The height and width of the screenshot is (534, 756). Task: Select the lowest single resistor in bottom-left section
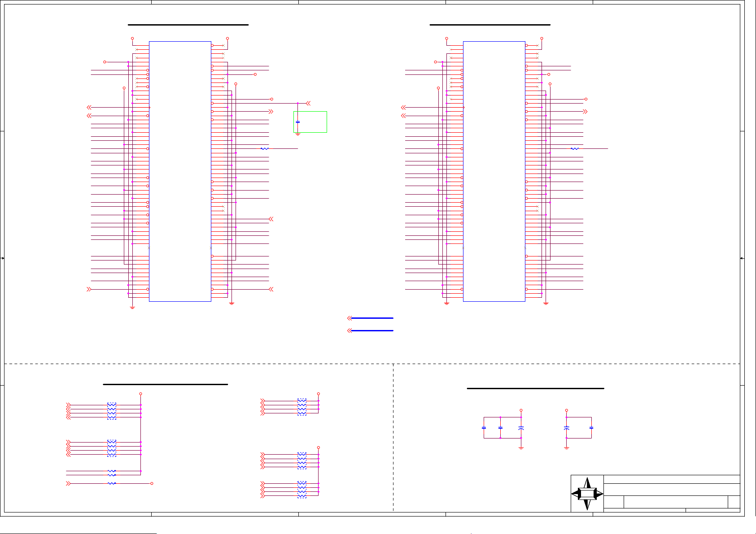point(112,483)
